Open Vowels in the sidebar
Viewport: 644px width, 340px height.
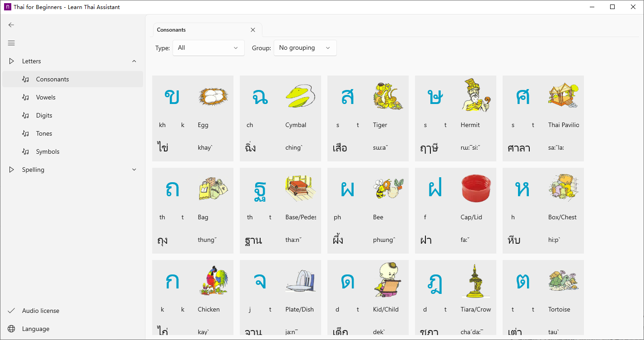click(x=73, y=97)
